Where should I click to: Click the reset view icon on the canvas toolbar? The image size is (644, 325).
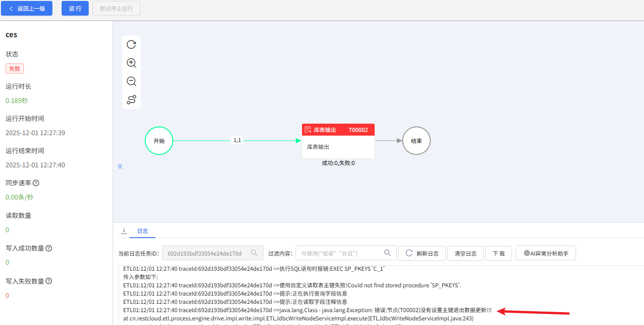pos(131,45)
